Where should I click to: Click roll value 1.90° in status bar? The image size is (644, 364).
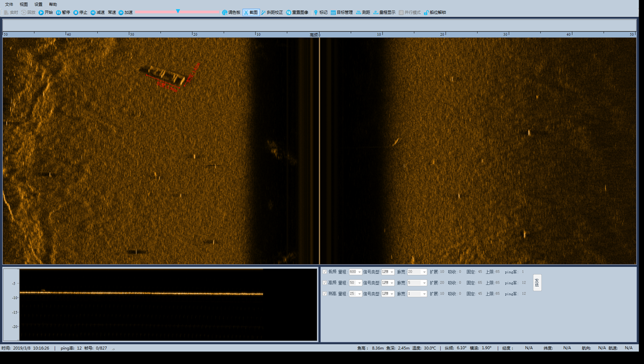point(486,348)
